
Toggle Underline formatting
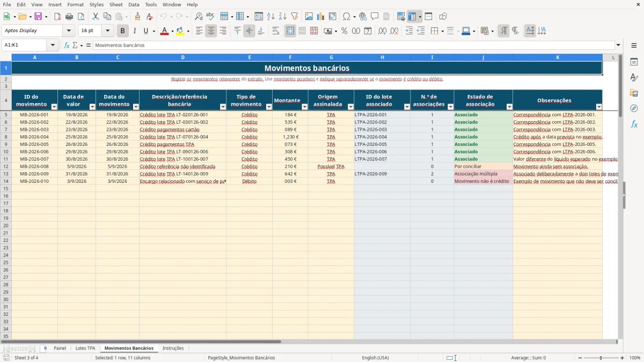click(x=145, y=31)
